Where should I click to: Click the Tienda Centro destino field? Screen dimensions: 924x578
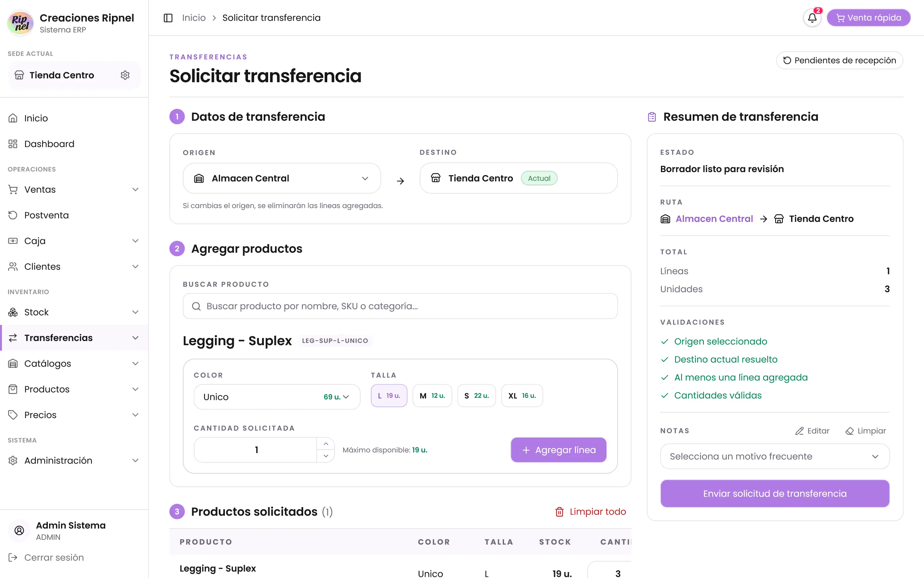pos(518,178)
